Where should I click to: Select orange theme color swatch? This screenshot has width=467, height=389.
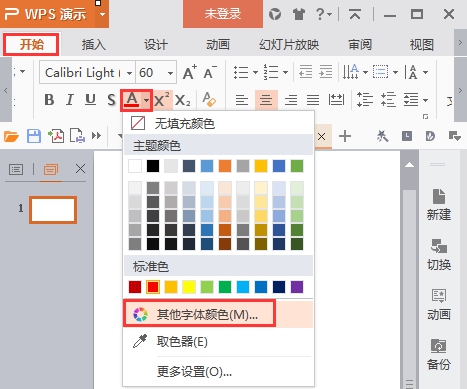click(225, 166)
